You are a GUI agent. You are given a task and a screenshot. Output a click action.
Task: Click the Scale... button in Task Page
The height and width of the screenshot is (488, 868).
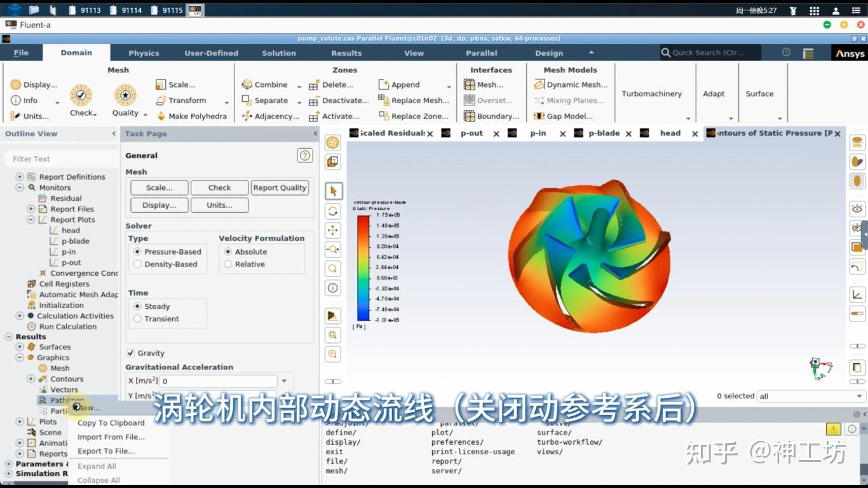point(159,187)
